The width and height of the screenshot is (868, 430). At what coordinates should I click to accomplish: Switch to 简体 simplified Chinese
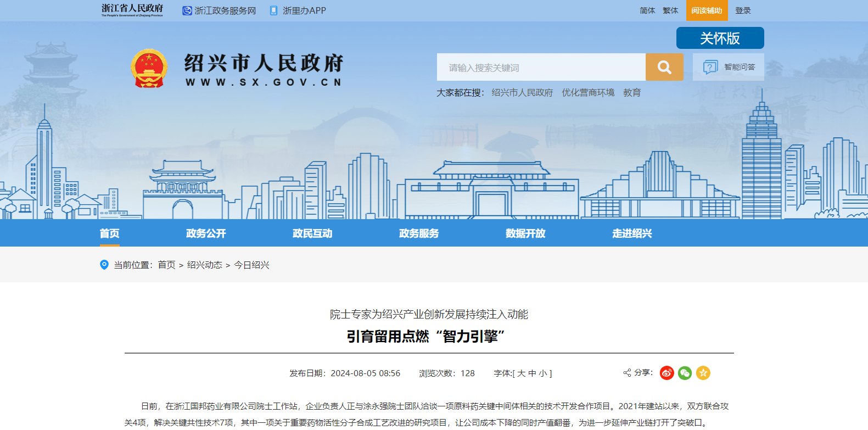point(647,10)
